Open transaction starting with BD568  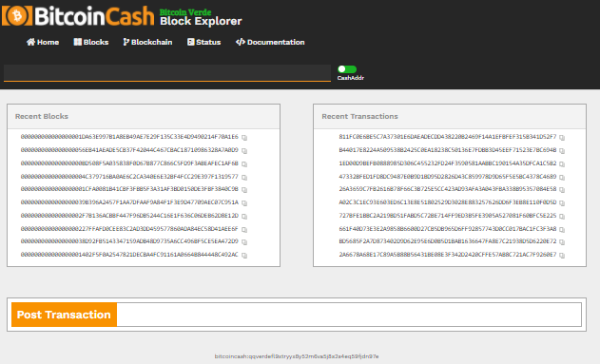point(448,241)
